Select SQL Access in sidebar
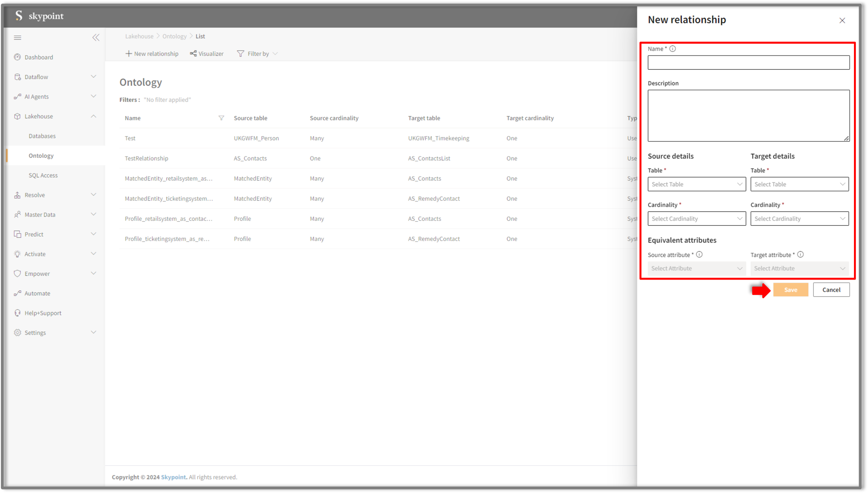 coord(43,175)
